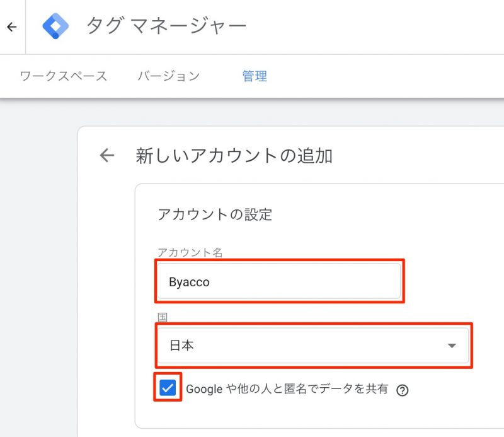Select the 管理 tab
Screen dimensions: 504x437
[255, 76]
